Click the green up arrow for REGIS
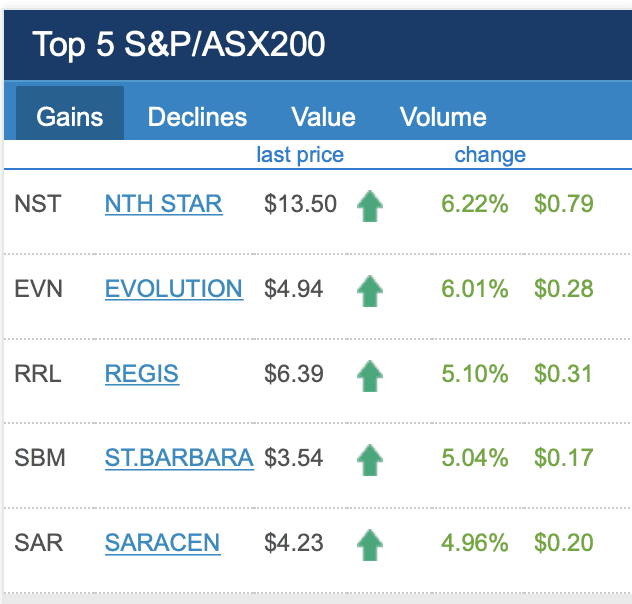Screen dimensions: 632x604 tap(370, 376)
